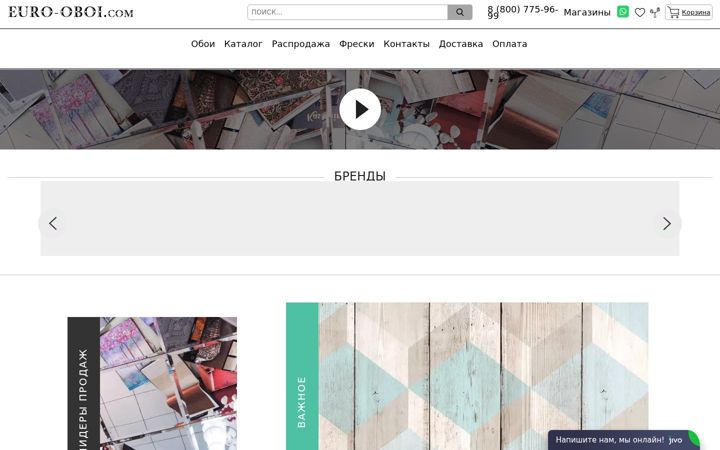Play the banner video
Viewport: 720px width, 450px height.
[360, 109]
